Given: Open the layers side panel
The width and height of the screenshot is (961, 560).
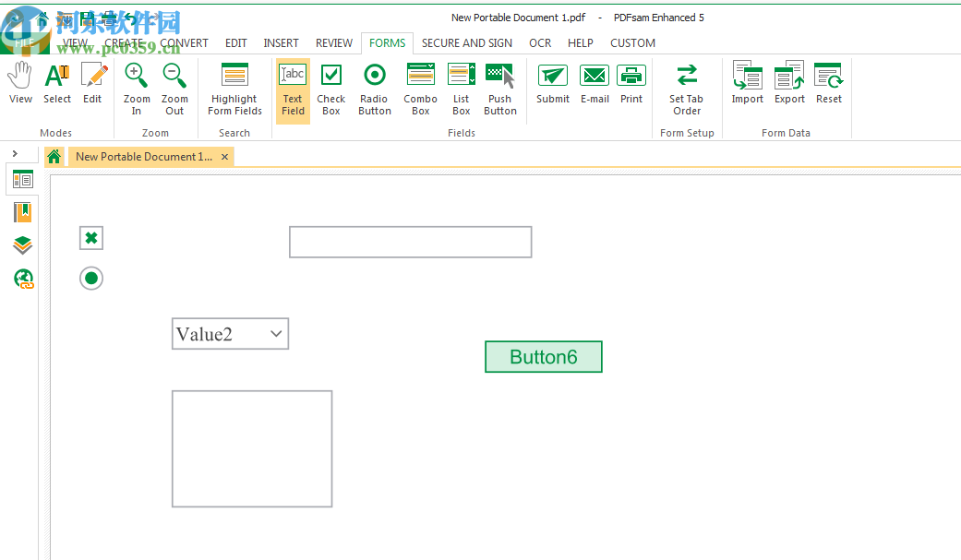Looking at the screenshot, I should coord(23,245).
